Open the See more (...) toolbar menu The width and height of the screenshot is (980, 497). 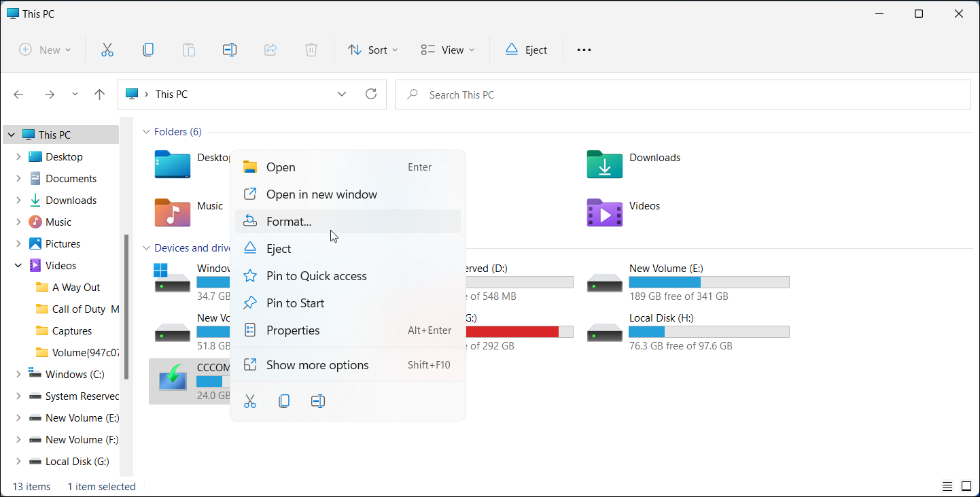pos(583,49)
